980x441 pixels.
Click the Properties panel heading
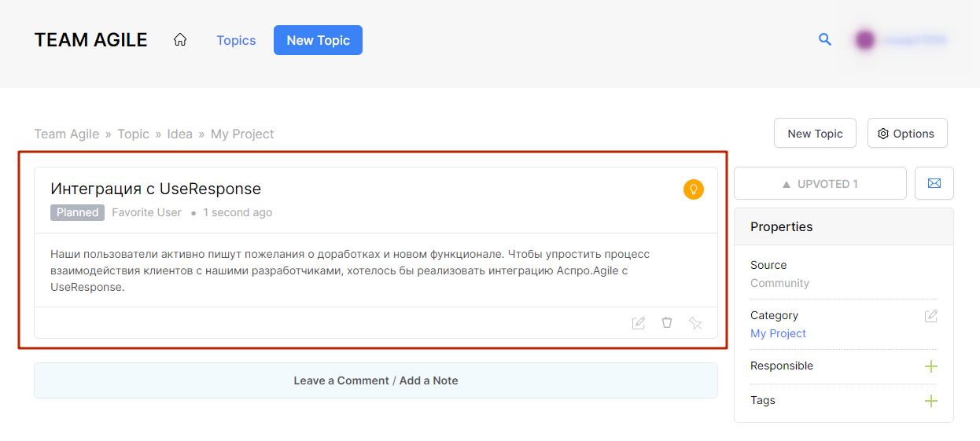pyautogui.click(x=782, y=226)
